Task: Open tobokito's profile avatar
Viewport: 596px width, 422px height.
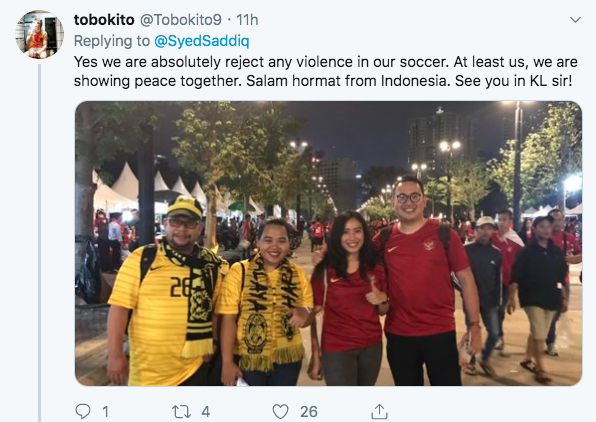Action: coord(40,35)
